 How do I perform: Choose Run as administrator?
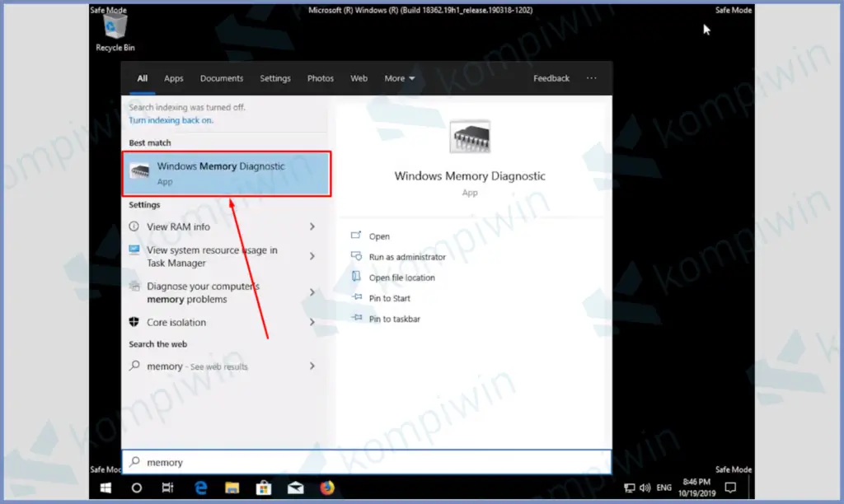point(407,257)
